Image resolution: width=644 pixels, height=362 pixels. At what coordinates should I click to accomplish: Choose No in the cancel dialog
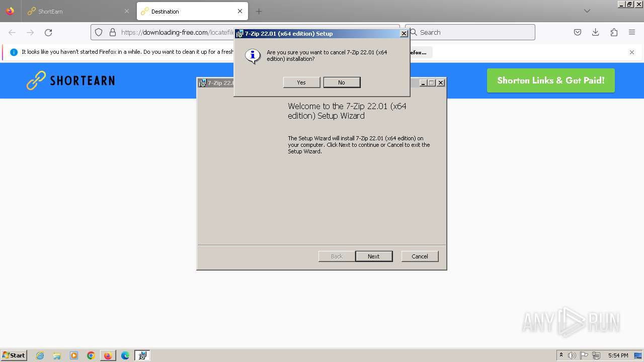pos(342,82)
